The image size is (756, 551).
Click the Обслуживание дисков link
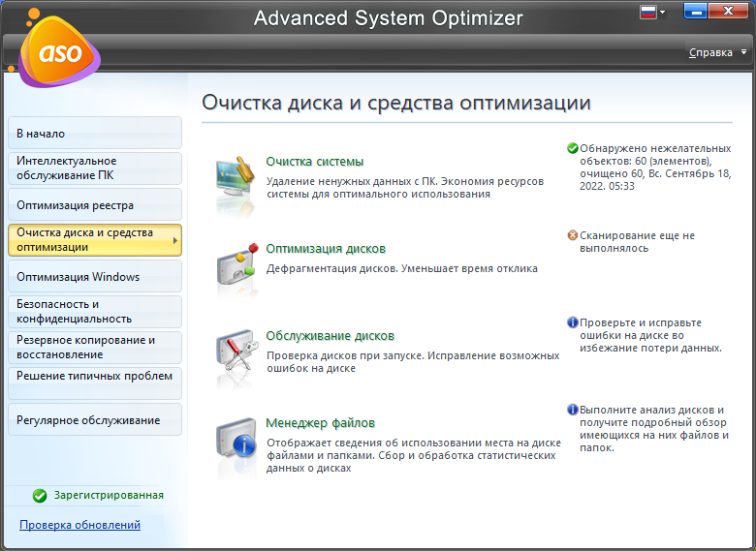point(331,336)
